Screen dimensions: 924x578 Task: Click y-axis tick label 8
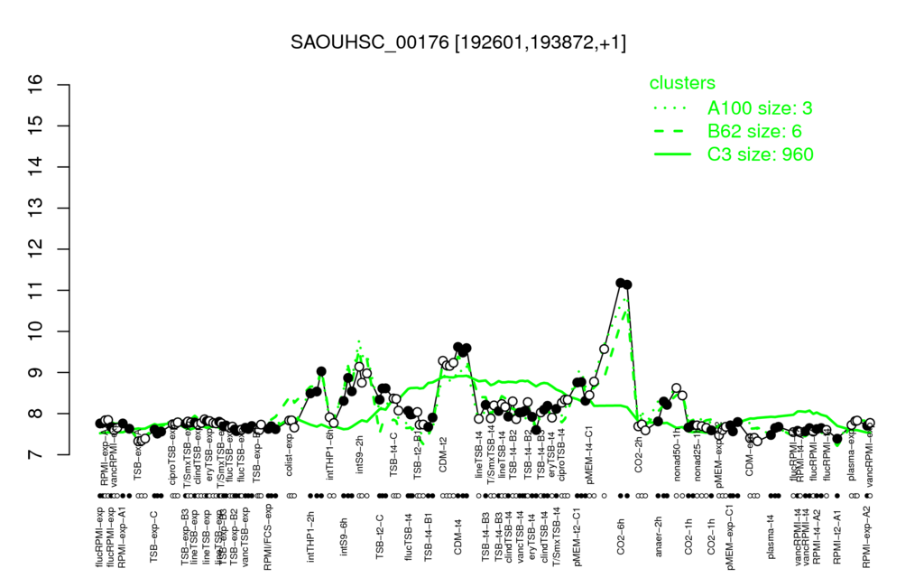click(x=35, y=414)
